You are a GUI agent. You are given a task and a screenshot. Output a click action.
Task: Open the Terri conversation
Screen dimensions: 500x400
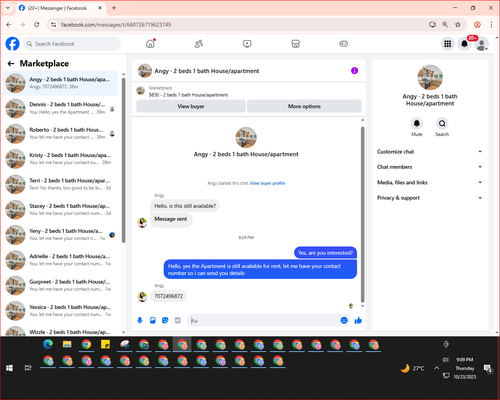coord(61,184)
